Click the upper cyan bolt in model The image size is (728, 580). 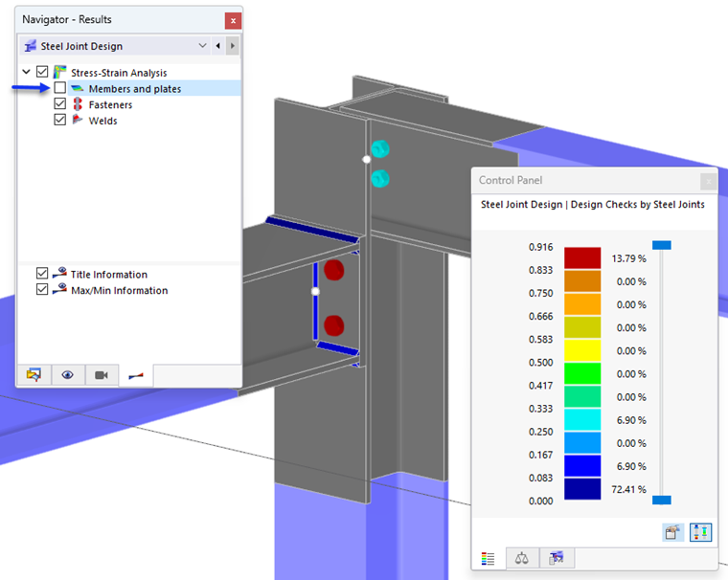tap(379, 149)
